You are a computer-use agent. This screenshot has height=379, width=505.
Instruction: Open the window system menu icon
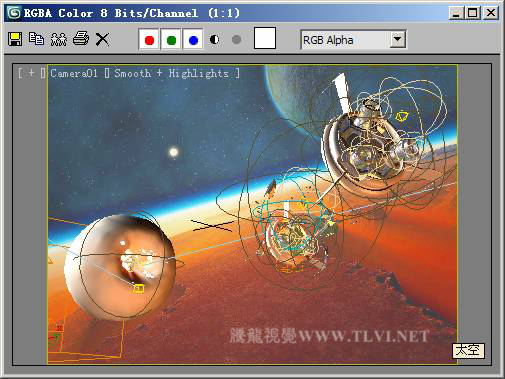[14, 13]
